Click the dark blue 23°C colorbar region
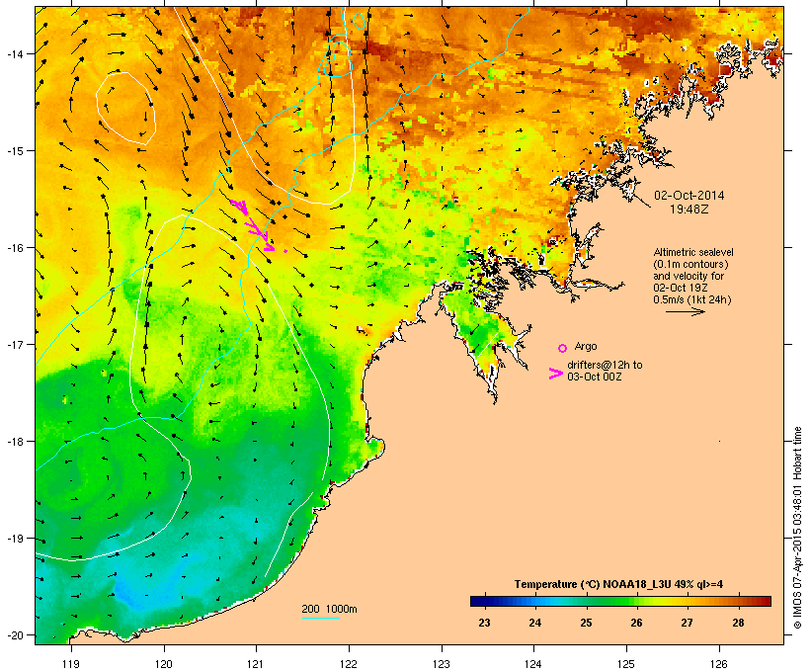This screenshot has height=672, width=810. coord(484,601)
